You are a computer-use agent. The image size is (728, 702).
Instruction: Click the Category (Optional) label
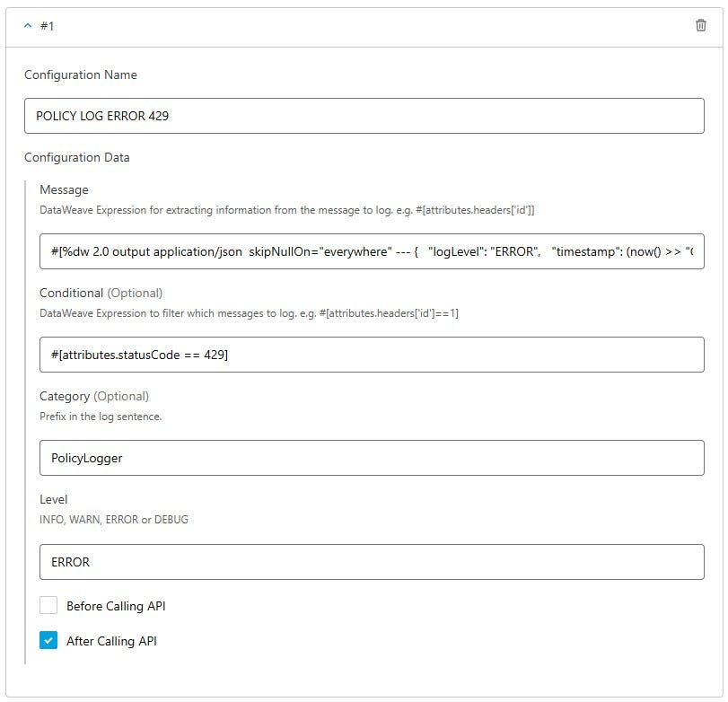tap(94, 396)
